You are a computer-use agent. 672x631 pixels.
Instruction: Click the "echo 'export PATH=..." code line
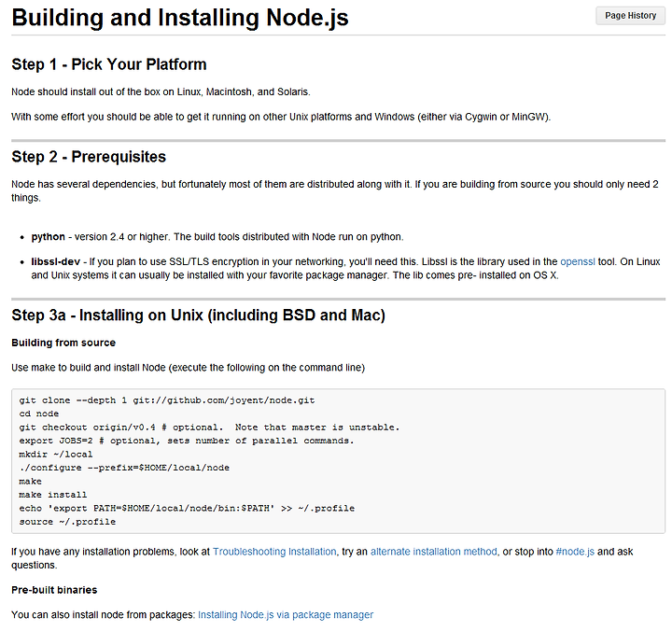187,509
